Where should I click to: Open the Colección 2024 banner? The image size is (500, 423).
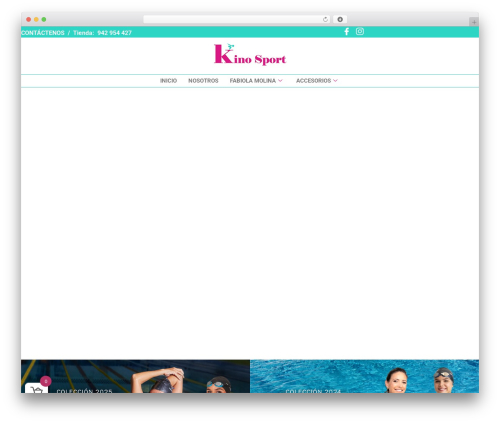[x=365, y=376]
